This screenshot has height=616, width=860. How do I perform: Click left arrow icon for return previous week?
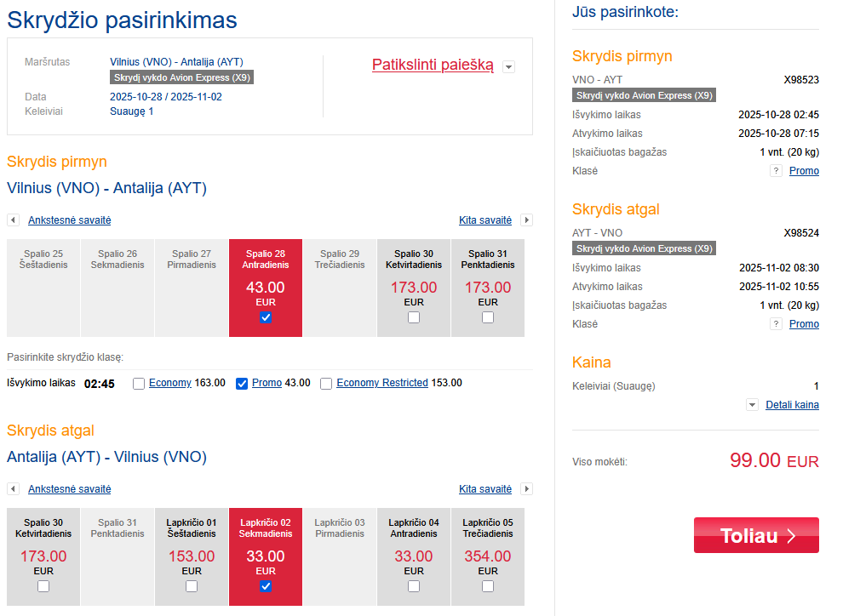(x=14, y=489)
